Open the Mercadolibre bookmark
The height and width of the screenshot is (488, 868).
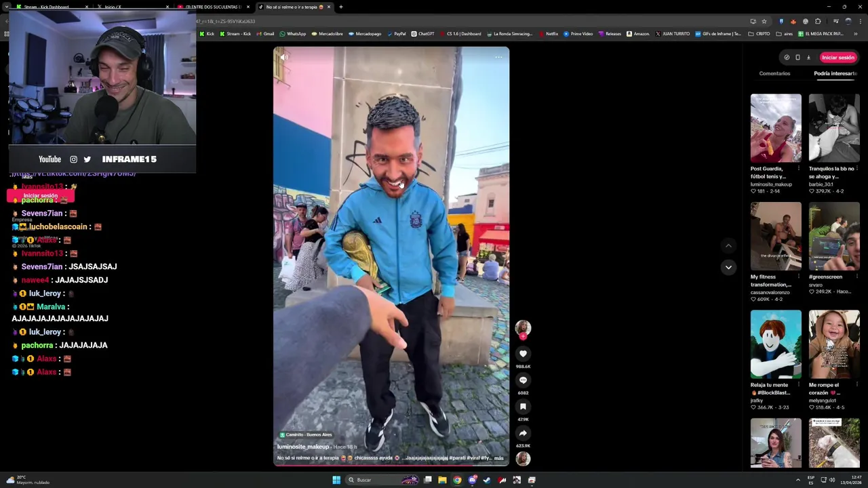[327, 34]
